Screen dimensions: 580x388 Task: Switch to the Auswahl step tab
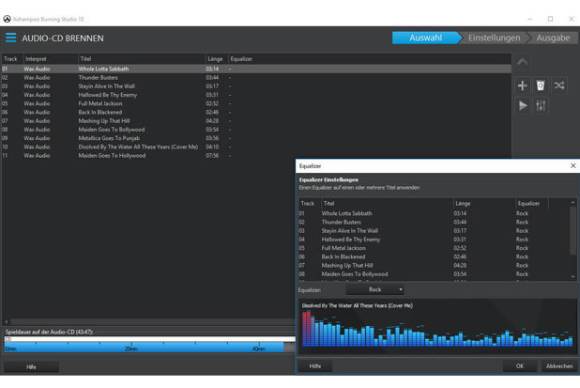pyautogui.click(x=425, y=38)
